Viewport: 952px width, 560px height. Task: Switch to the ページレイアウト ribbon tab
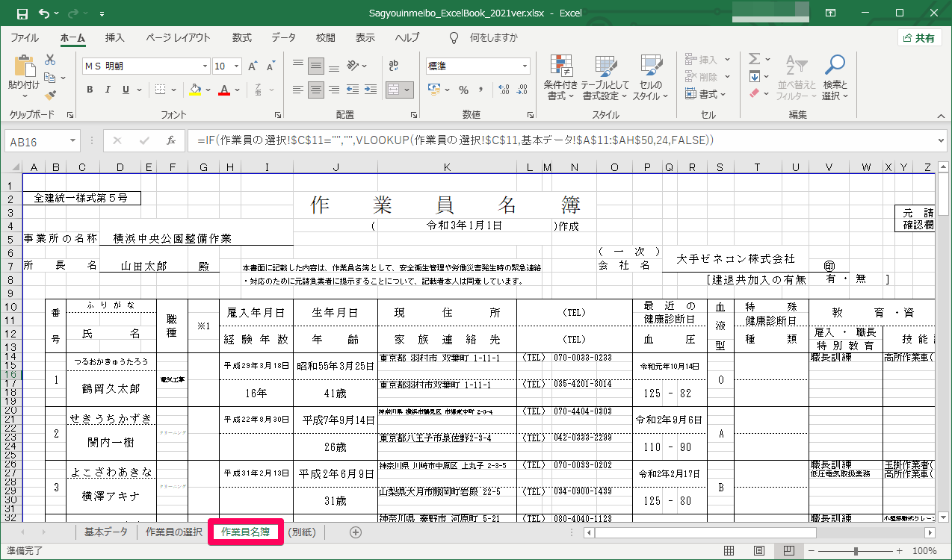[178, 37]
